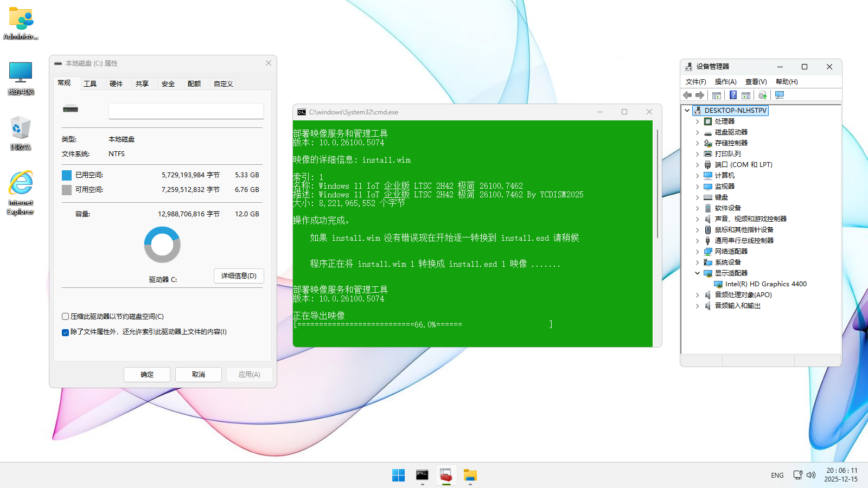Viewport: 868px width, 488px height.
Task: Collapse the DESKTOP-NLHSTPV root node
Action: coord(687,111)
